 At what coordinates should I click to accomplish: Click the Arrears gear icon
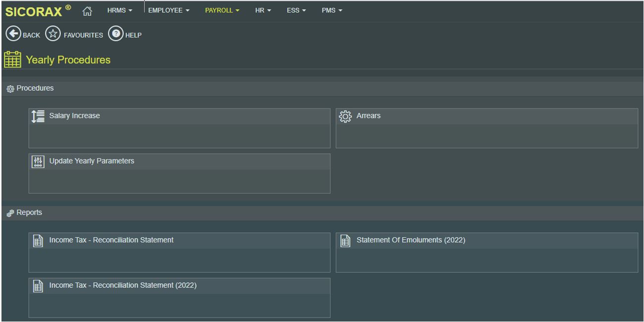click(345, 116)
